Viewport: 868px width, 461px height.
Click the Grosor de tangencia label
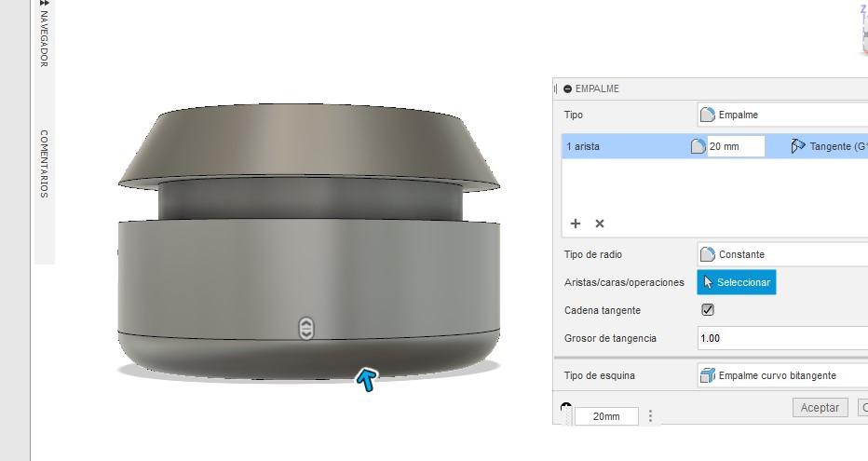pyautogui.click(x=610, y=338)
